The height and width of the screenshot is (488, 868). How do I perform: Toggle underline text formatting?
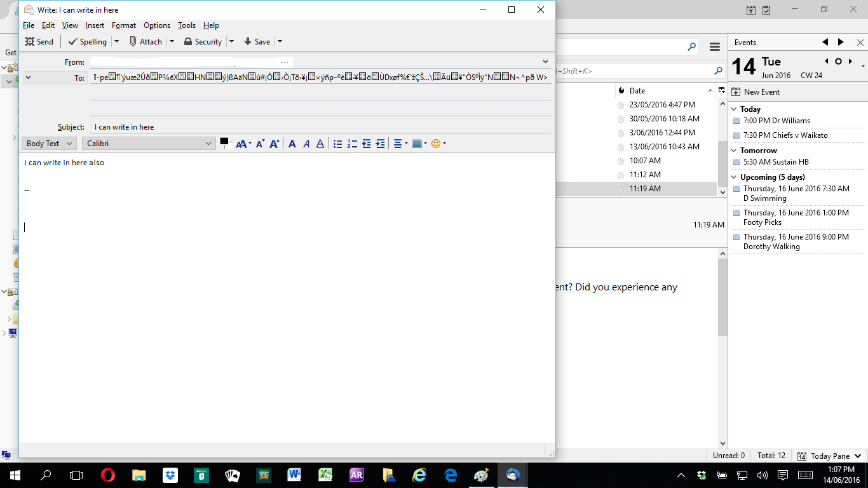(320, 144)
